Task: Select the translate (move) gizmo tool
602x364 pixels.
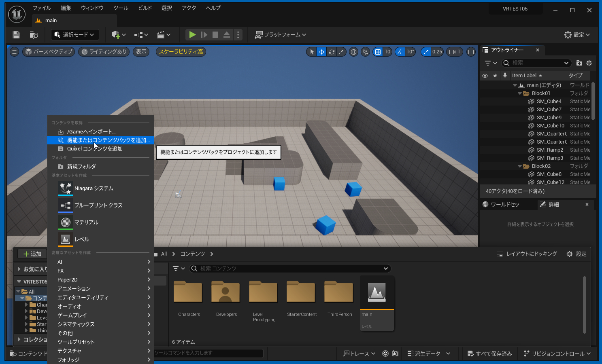Action: point(321,52)
